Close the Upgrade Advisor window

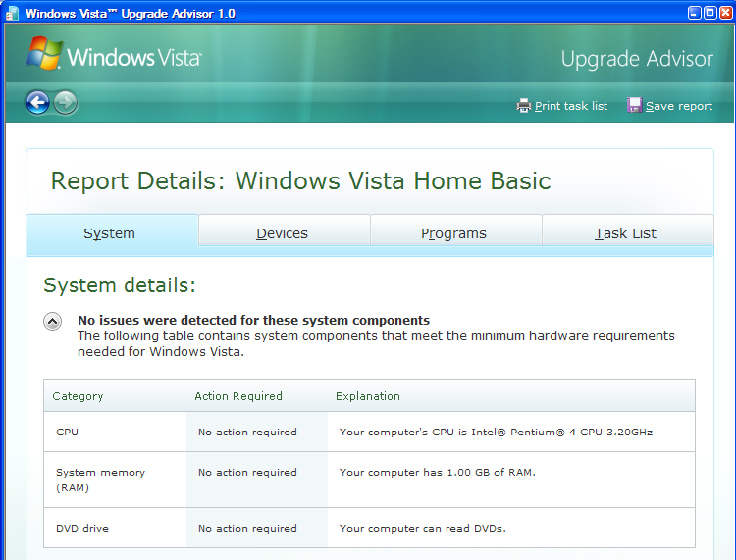pos(725,13)
